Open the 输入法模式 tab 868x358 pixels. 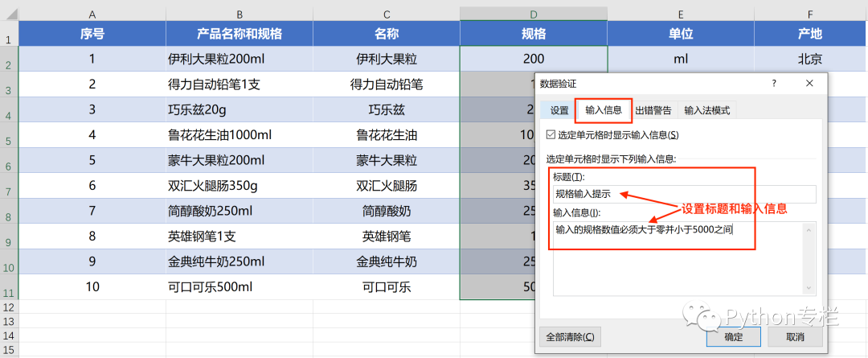pos(707,110)
